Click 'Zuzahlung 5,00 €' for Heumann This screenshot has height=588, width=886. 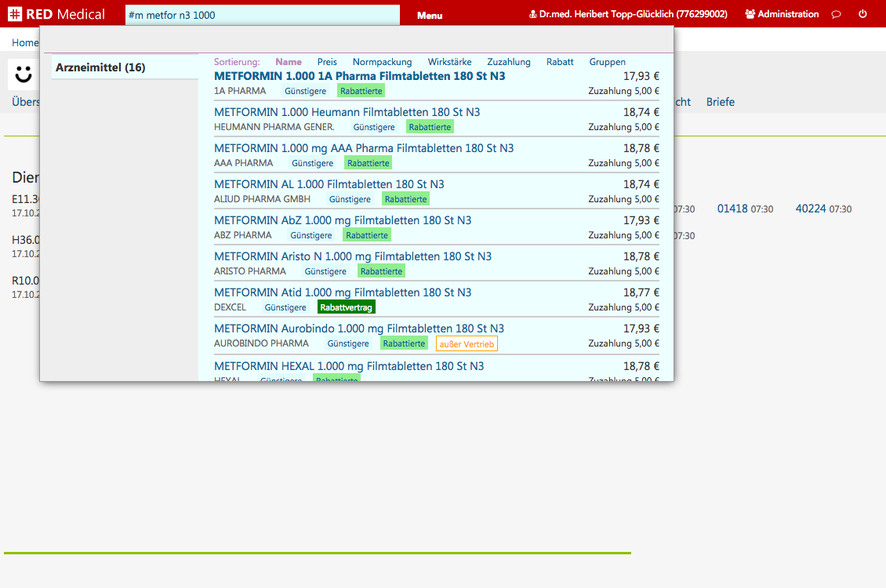click(x=624, y=127)
